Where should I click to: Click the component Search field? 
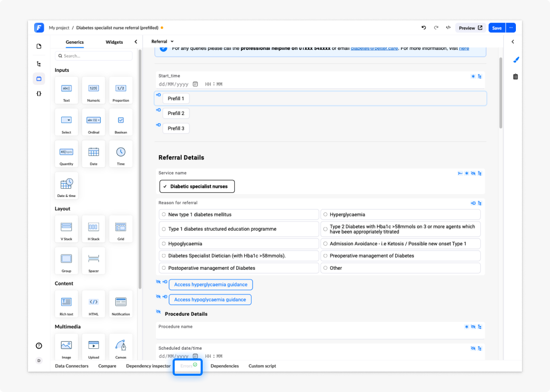(x=94, y=56)
